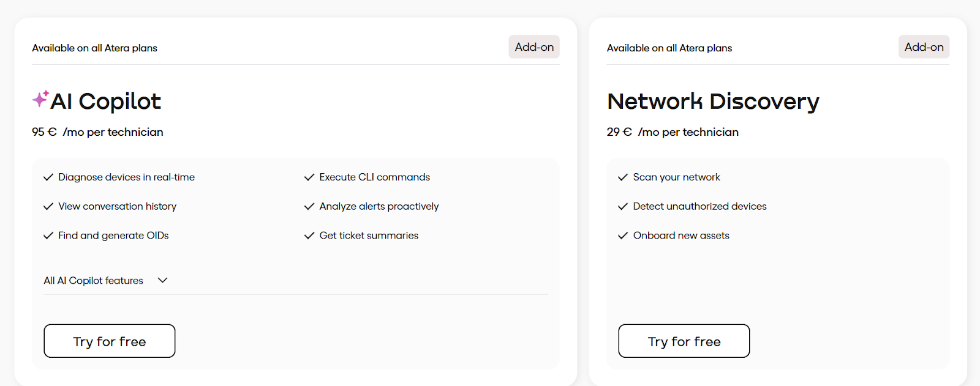Image resolution: width=980 pixels, height=386 pixels.
Task: Click the 95 € /mo per technician price
Action: point(97,132)
